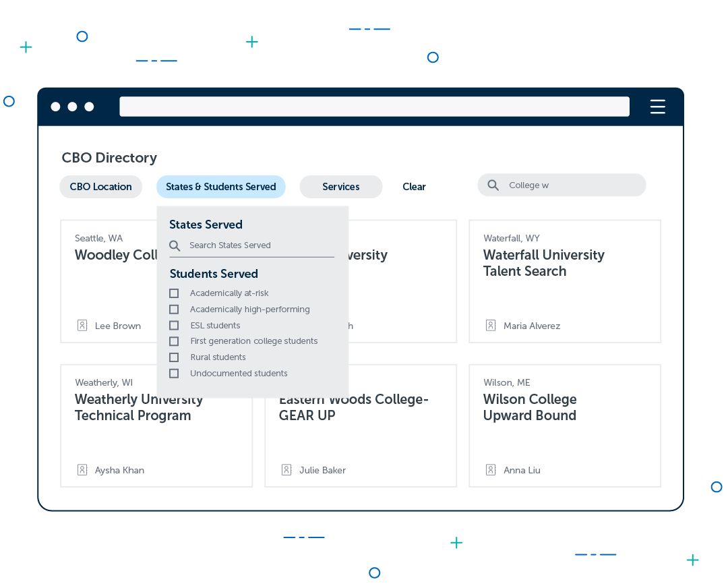
Task: Open the hamburger menu icon
Action: click(657, 107)
